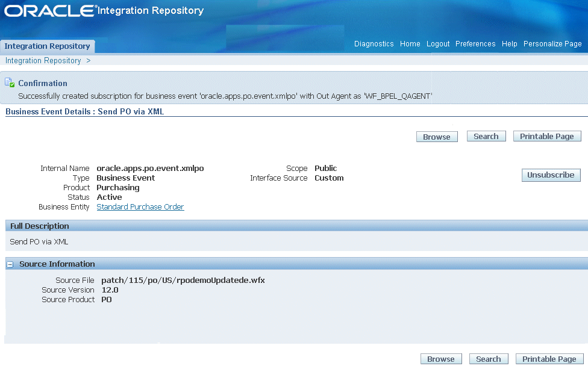Click the bottom Printable Page button

(x=549, y=359)
